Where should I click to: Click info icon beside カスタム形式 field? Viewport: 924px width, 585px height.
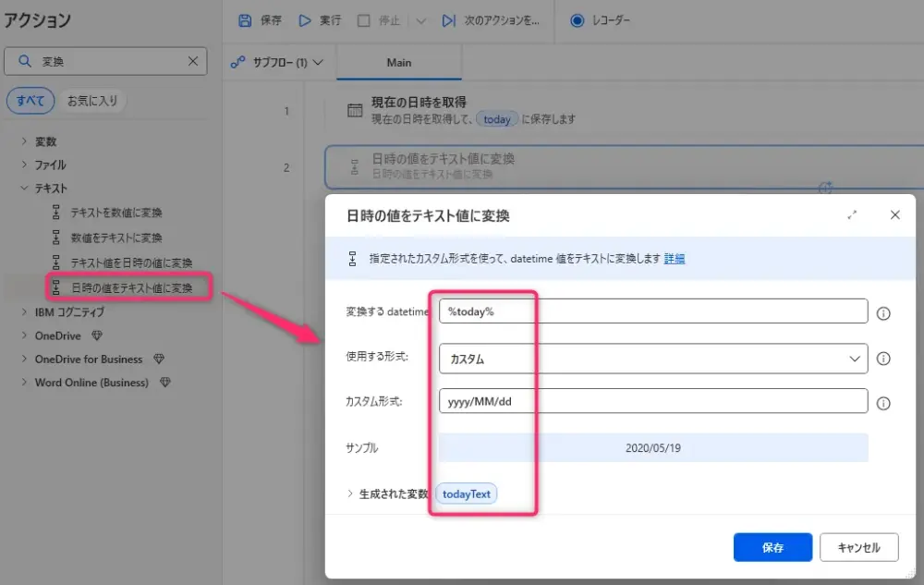coord(882,403)
